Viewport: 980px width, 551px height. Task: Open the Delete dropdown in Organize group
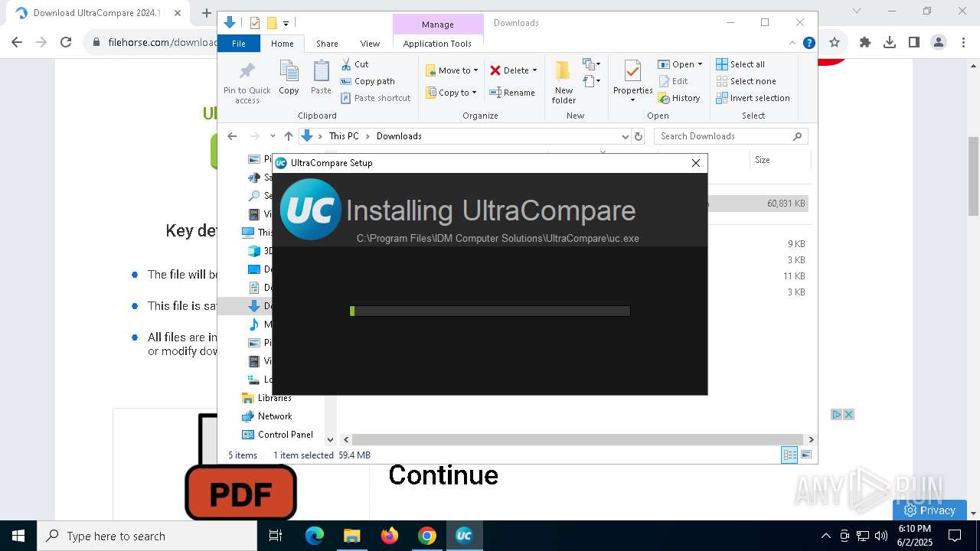[513, 70]
